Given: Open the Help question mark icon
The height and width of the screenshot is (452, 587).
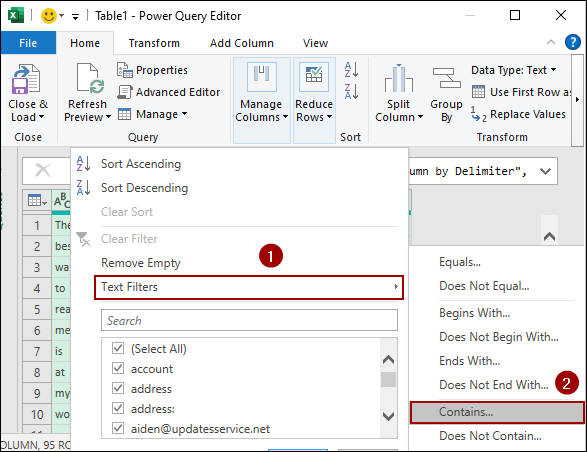Looking at the screenshot, I should point(572,42).
